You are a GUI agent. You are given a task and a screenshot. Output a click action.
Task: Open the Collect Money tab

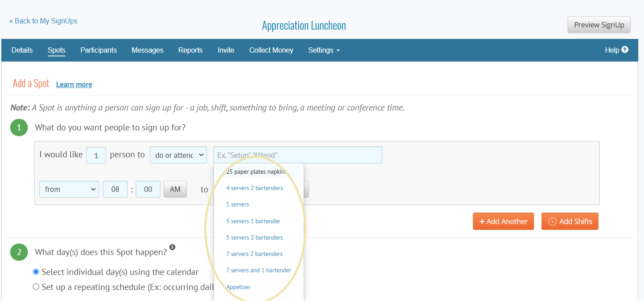(x=271, y=50)
